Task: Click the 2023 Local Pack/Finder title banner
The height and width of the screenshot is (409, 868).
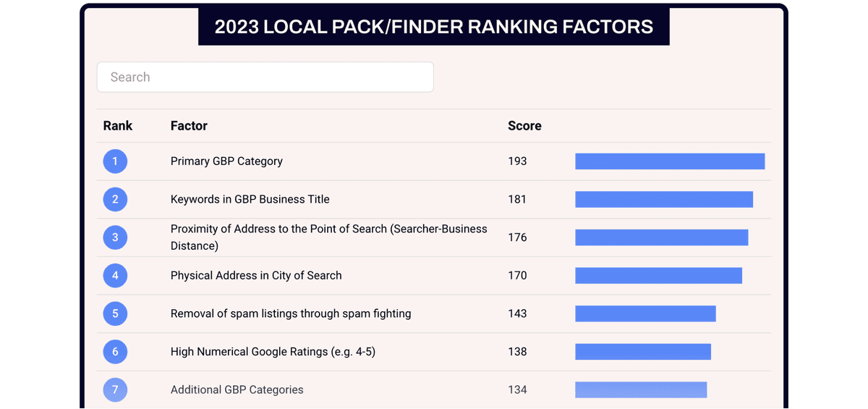Action: [433, 27]
